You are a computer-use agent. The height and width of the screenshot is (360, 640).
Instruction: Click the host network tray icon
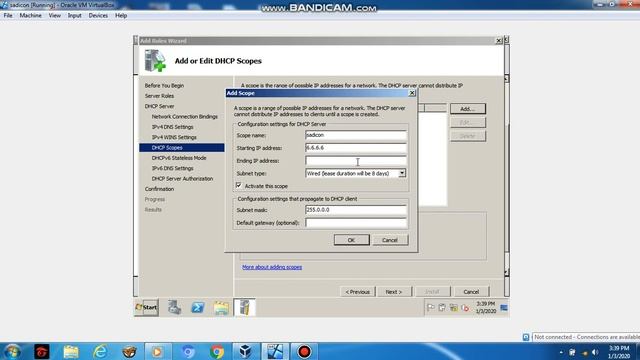click(584, 352)
